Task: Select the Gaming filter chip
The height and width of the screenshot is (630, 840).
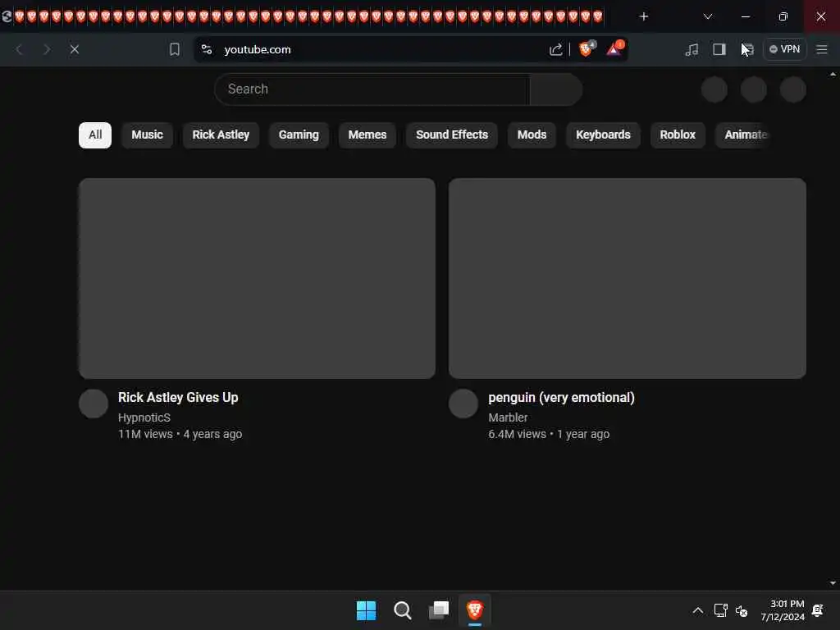Action: click(x=299, y=135)
